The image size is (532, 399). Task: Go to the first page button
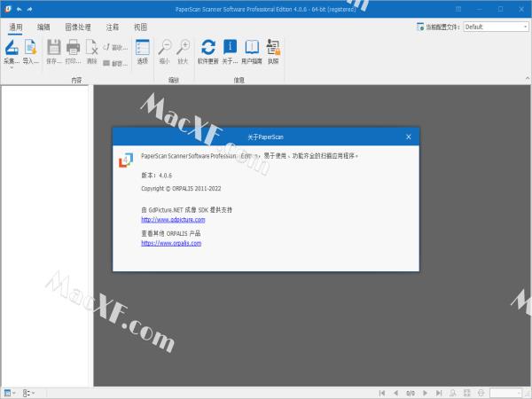pos(382,393)
